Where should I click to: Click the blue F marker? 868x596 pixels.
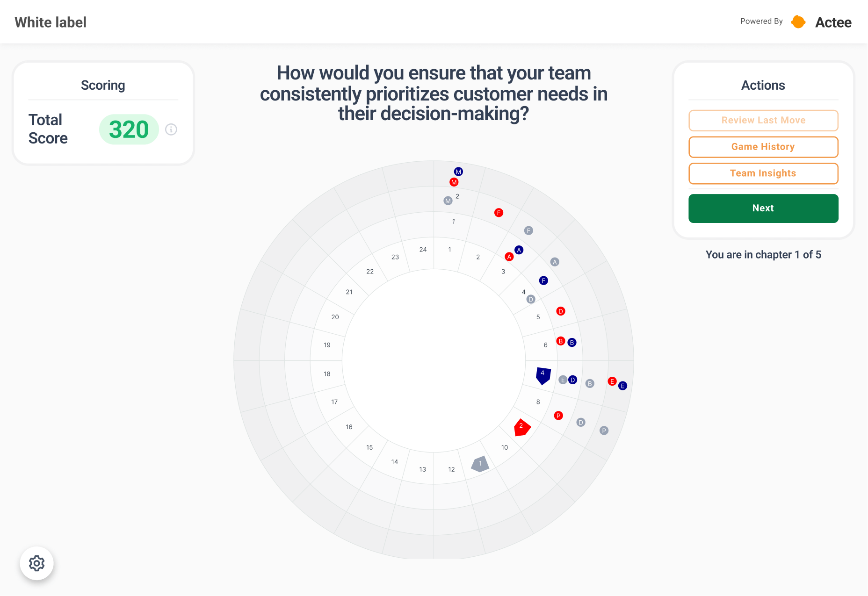point(543,280)
